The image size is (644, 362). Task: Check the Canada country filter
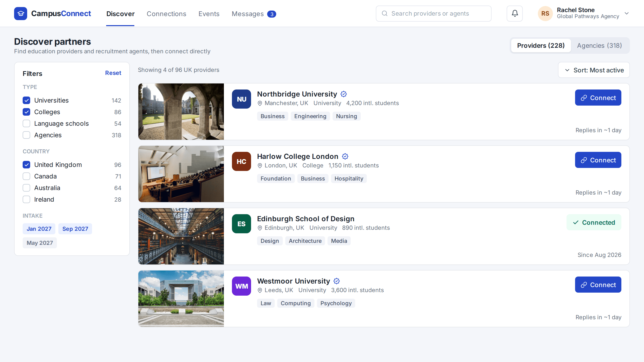[26, 176]
